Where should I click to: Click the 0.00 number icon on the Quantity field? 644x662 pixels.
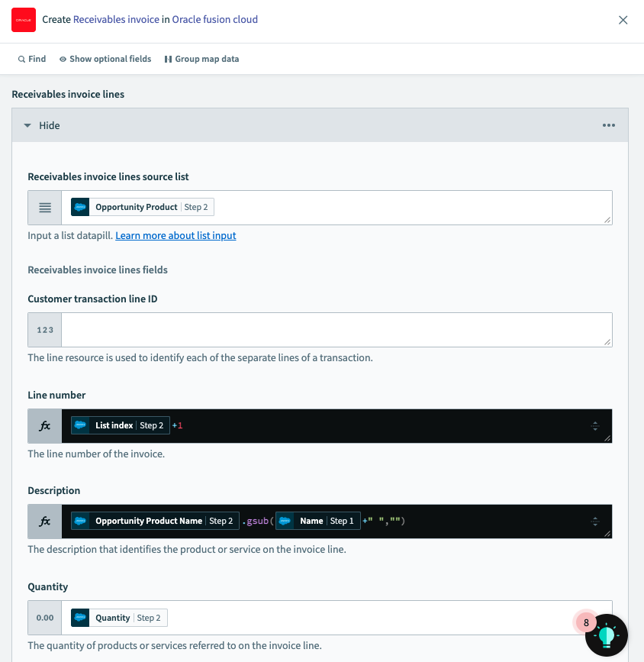tap(43, 617)
